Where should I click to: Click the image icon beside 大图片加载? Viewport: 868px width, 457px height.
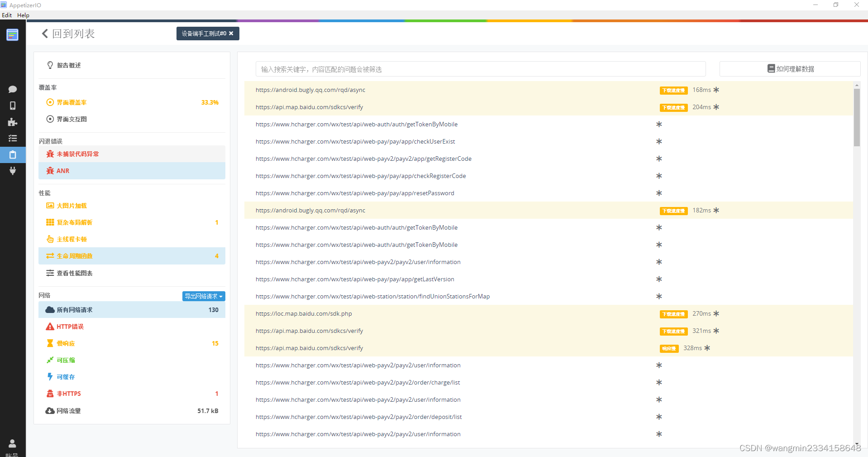pyautogui.click(x=50, y=206)
